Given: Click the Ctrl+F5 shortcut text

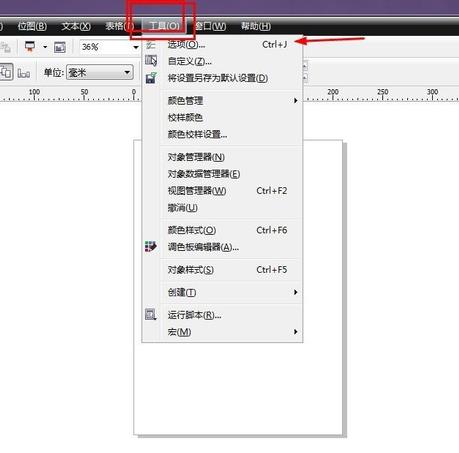Looking at the screenshot, I should point(272,270).
